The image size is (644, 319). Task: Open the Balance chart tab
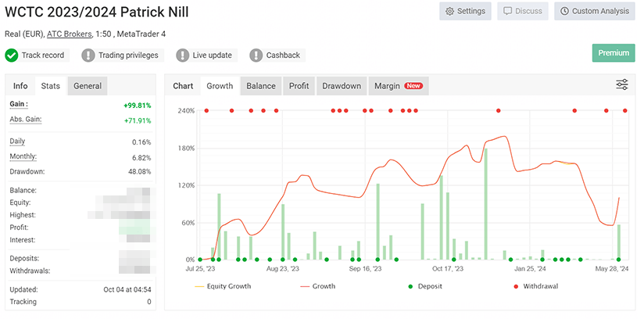260,86
